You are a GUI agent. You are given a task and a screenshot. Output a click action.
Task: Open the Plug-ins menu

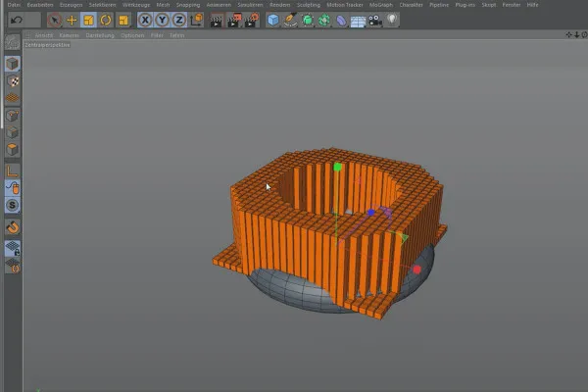pos(465,5)
